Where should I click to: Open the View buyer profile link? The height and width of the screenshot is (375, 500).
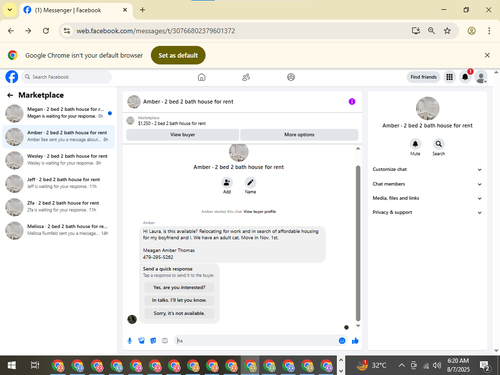tap(260, 212)
